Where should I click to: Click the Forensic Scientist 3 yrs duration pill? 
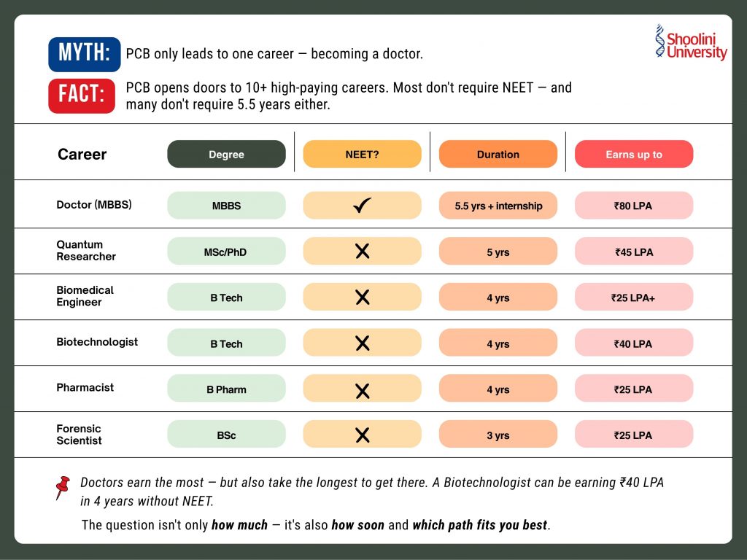(498, 434)
